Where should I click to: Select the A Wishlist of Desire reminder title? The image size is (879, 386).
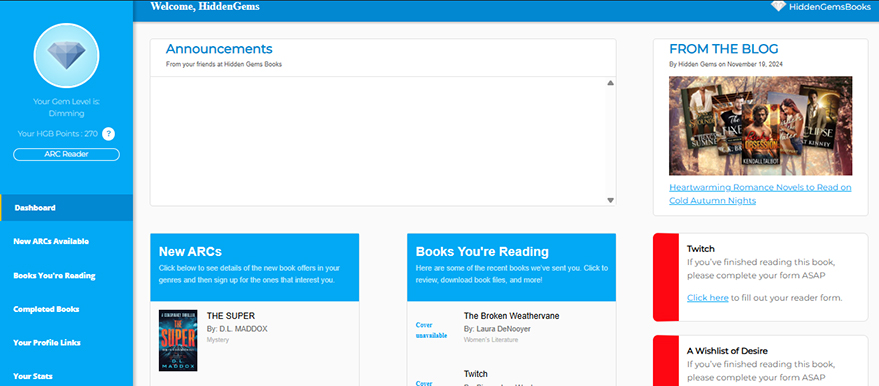(x=727, y=351)
